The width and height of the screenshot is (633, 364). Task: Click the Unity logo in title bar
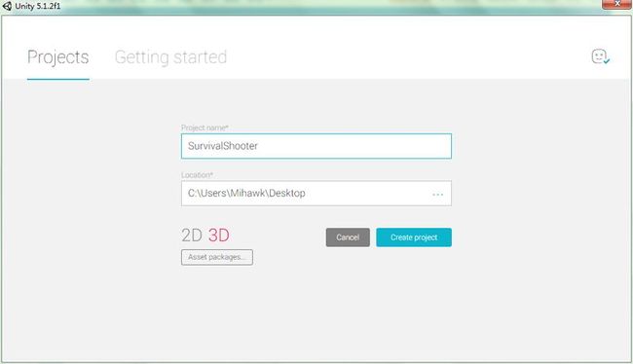[7, 6]
